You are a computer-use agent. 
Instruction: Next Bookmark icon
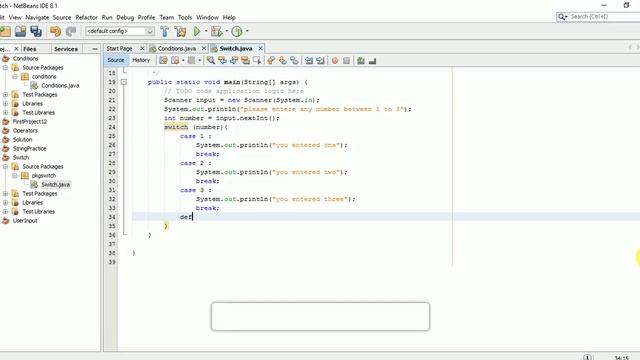pos(282,61)
